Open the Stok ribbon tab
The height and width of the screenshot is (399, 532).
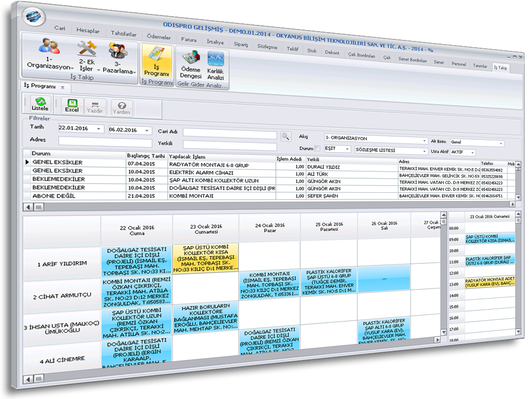coord(312,50)
